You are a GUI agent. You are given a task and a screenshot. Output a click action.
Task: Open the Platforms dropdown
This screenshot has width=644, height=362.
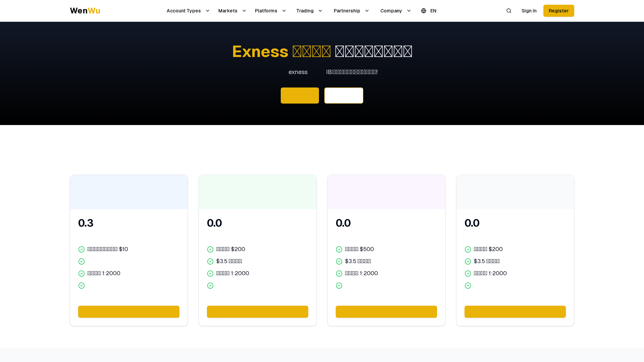coord(270,11)
